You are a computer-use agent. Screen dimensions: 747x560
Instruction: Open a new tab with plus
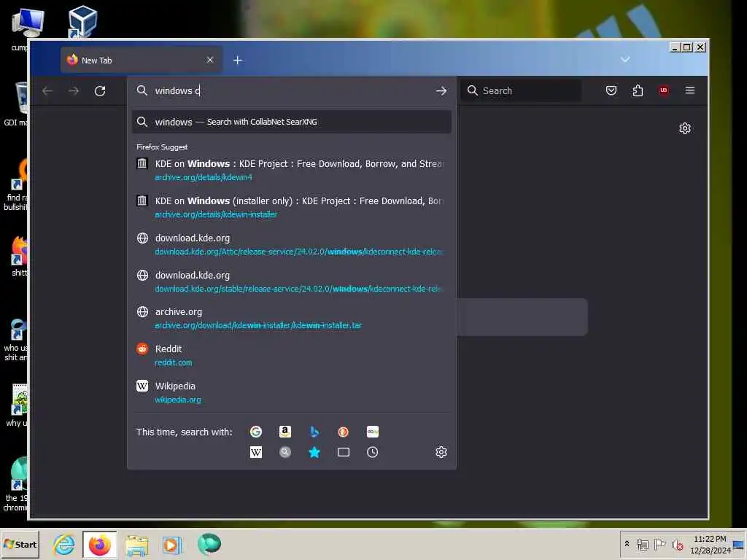[238, 60]
